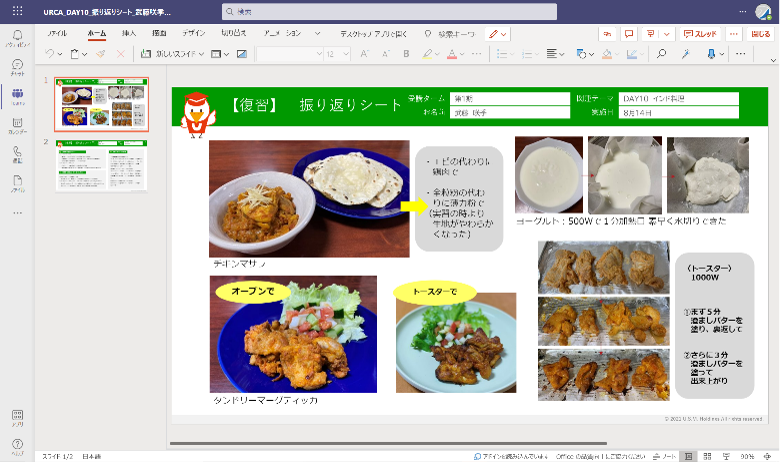Open Apps store in Teams sidebar

coord(17,418)
